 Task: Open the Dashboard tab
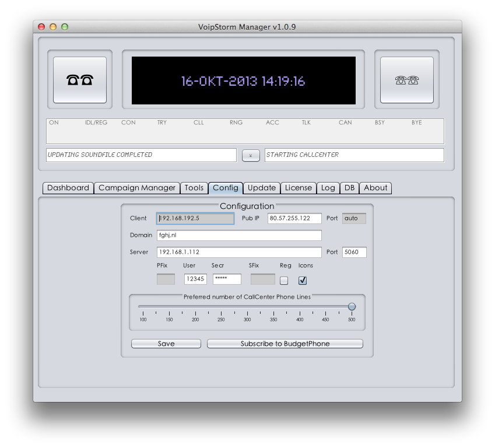tap(68, 188)
